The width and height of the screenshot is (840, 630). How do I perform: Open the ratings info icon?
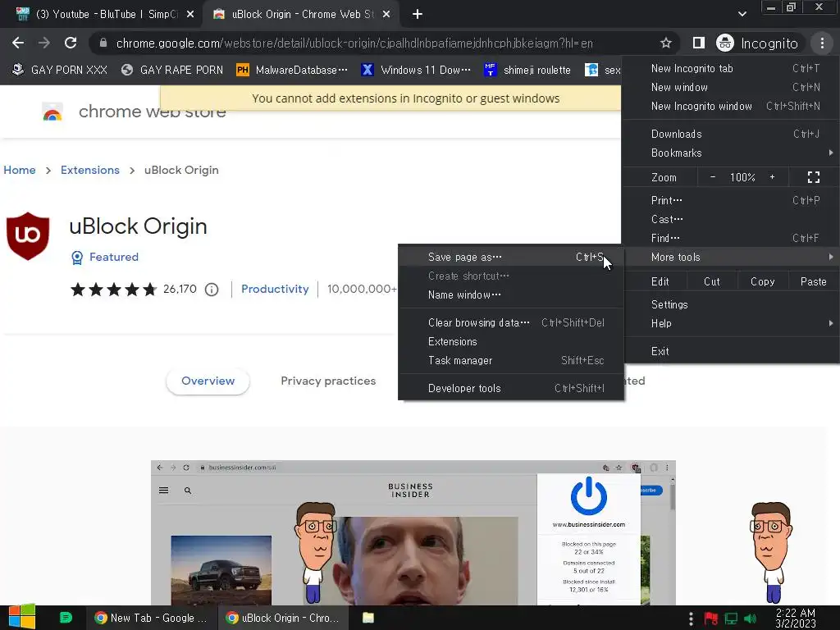(212, 290)
